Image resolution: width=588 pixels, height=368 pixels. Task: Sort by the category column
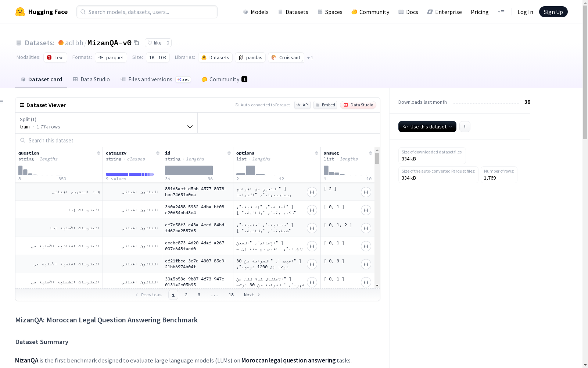(158, 153)
